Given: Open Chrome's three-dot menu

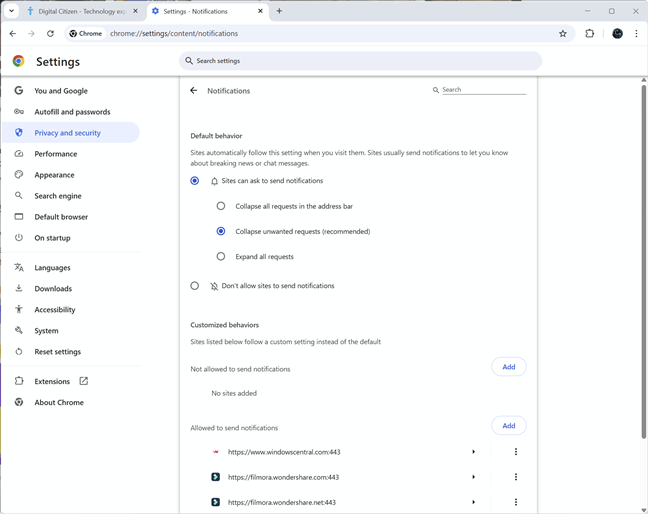Looking at the screenshot, I should 636,34.
